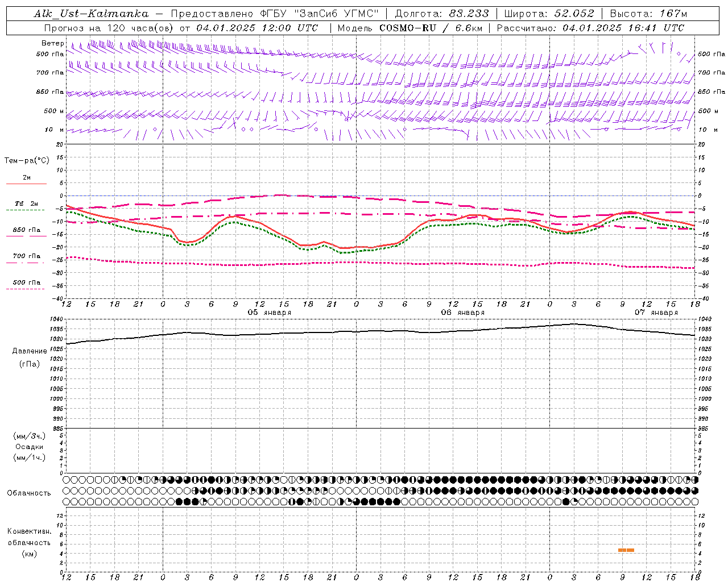Click the Тем-ра(°C) panel label
The width and height of the screenshot is (728, 582).
tap(27, 161)
